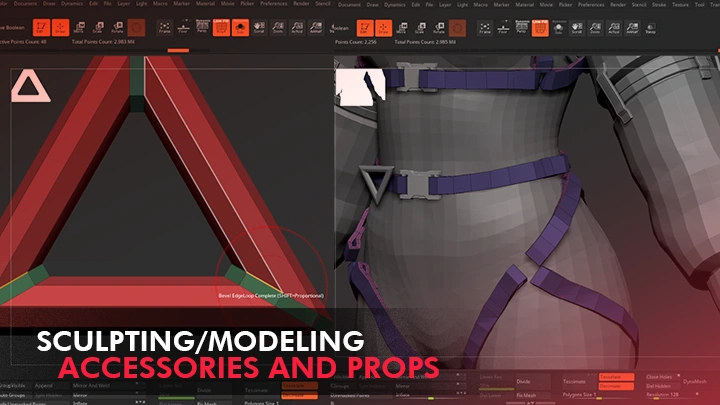Click Scroll icon in left ZBrush window
Image resolution: width=720 pixels, height=405 pixels.
point(259,28)
